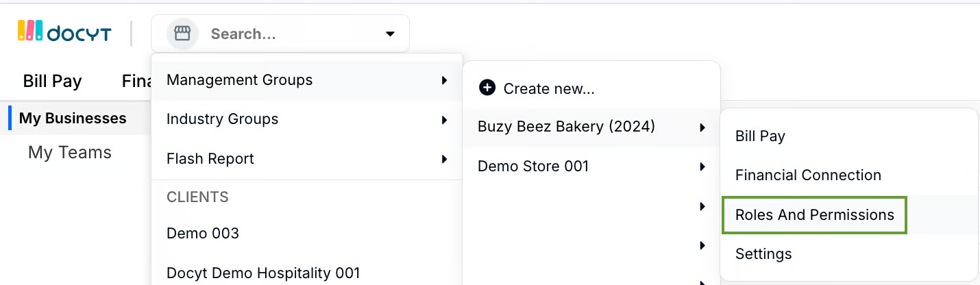Select Demo Store 001 entry
Image resolution: width=980 pixels, height=285 pixels.
(533, 166)
